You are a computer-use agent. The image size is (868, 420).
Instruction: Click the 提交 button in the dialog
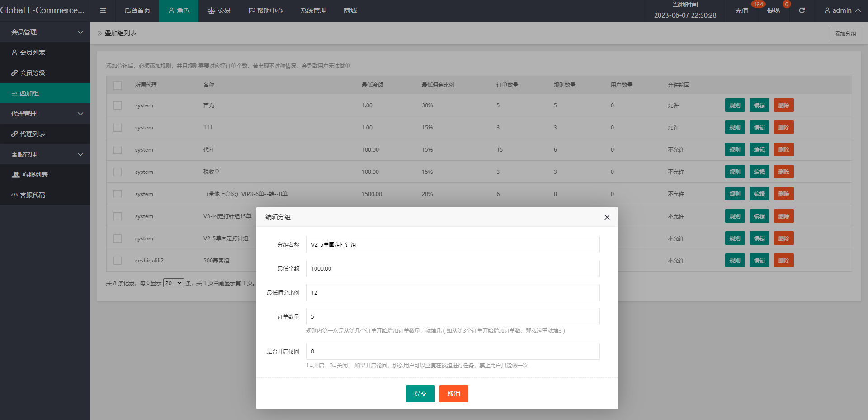420,394
